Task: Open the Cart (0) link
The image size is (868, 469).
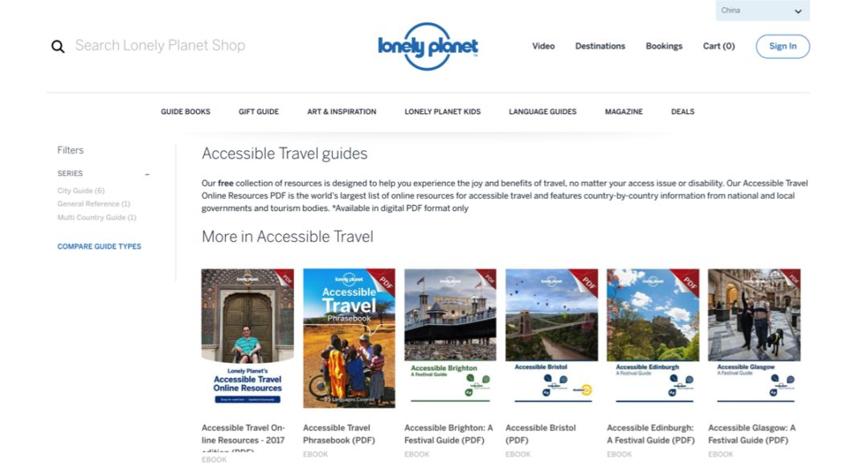Action: pyautogui.click(x=719, y=46)
